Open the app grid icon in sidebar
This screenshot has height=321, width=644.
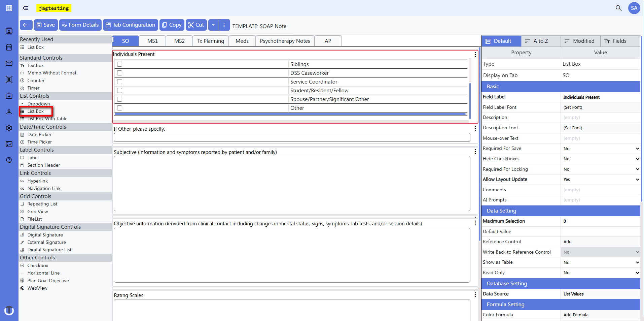tap(9, 8)
